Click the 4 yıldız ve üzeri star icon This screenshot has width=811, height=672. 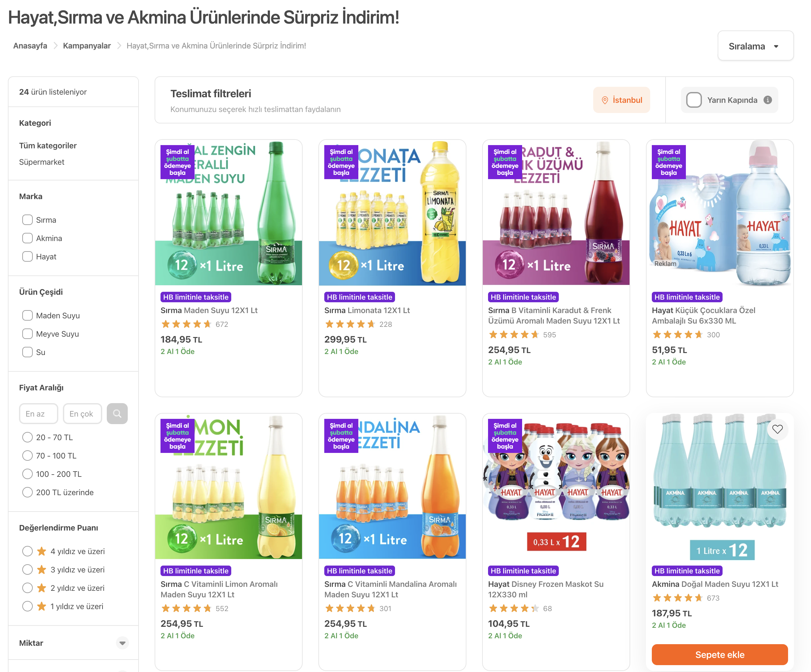pyautogui.click(x=42, y=551)
